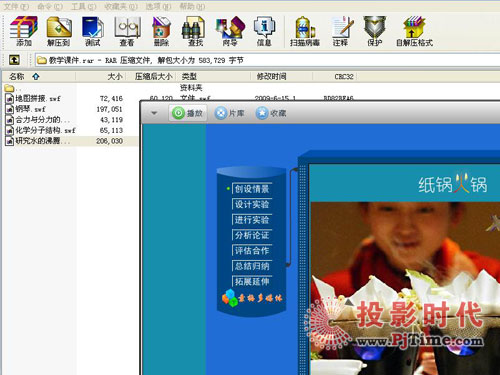Open the 片库 library button
This screenshot has height=375, width=500.
(x=229, y=113)
